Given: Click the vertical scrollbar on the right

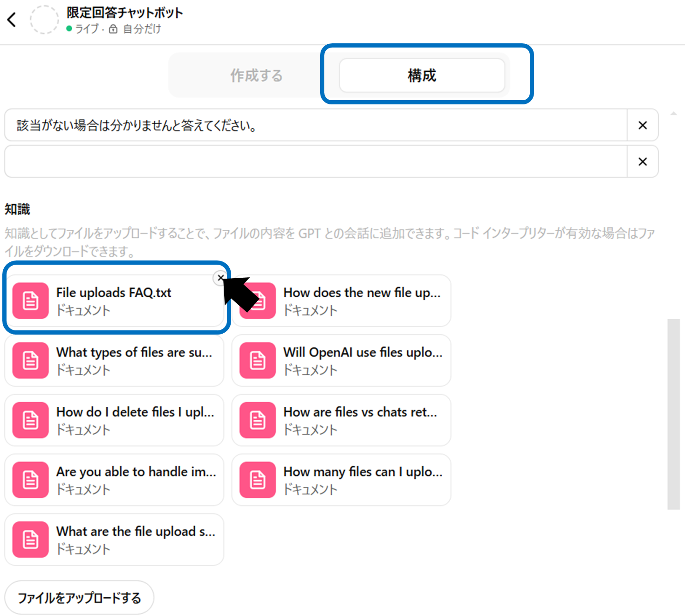Looking at the screenshot, I should pyautogui.click(x=673, y=414).
